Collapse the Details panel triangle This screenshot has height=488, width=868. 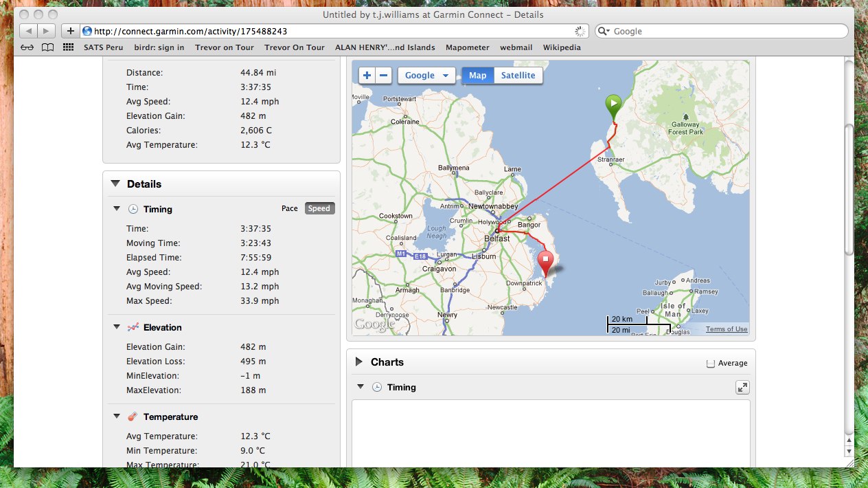click(115, 184)
